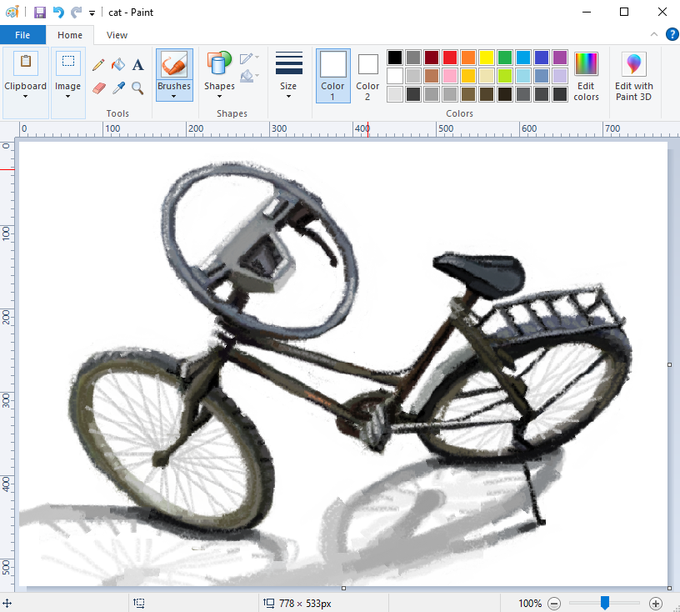Pick the lime green color swatch

tap(505, 76)
